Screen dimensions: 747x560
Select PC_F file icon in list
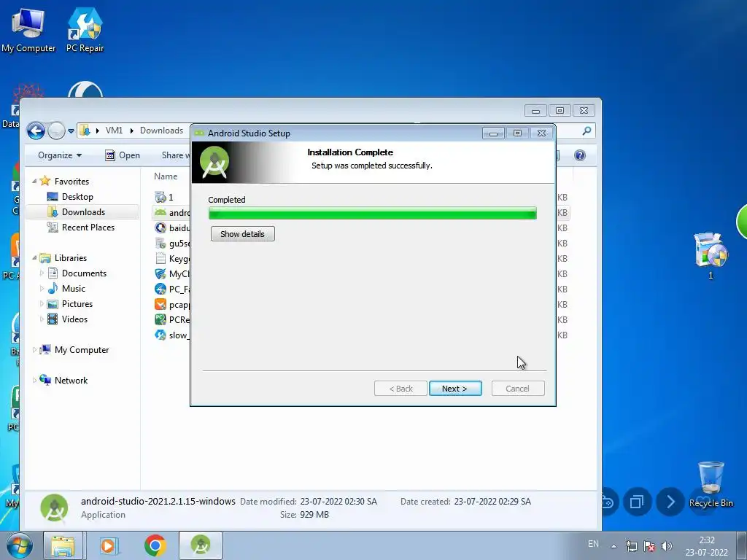click(160, 289)
